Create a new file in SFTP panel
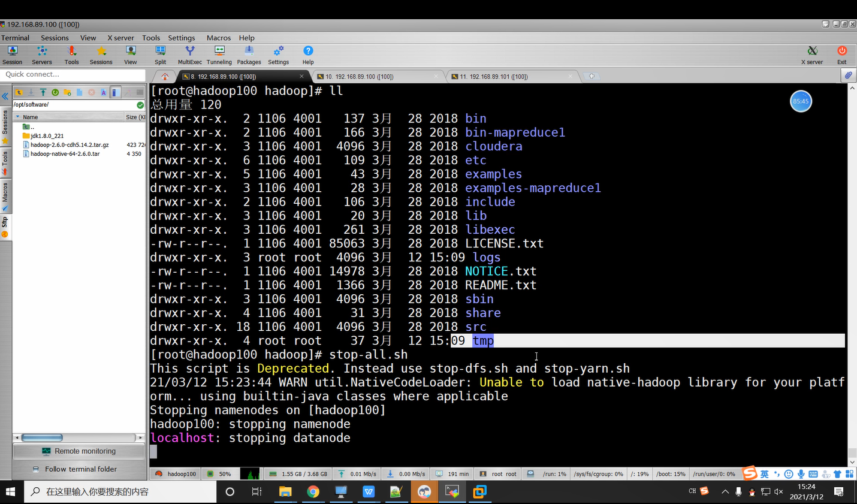The image size is (857, 504). 79,92
